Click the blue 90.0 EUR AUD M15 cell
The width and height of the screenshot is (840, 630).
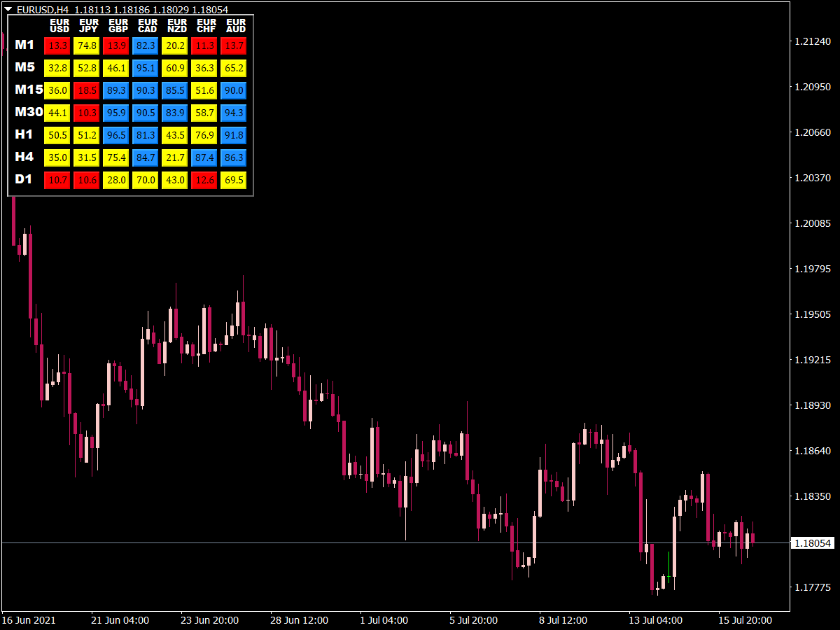click(234, 90)
